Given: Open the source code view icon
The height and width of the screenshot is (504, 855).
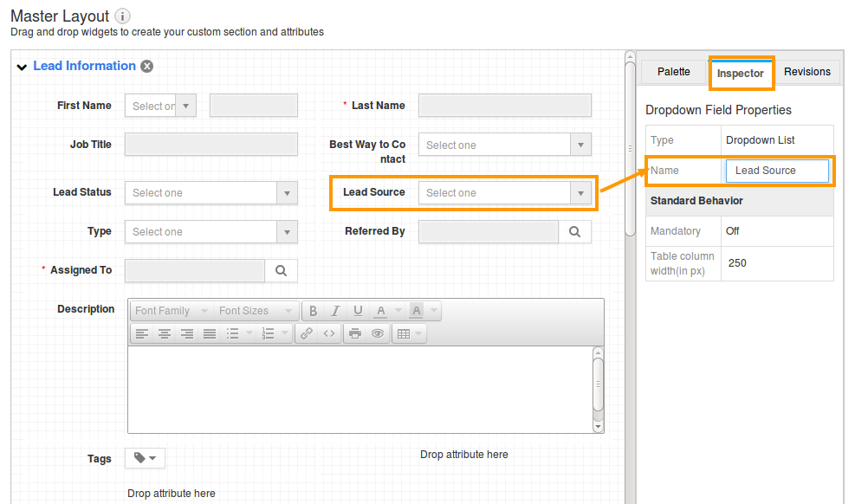Looking at the screenshot, I should (x=328, y=332).
